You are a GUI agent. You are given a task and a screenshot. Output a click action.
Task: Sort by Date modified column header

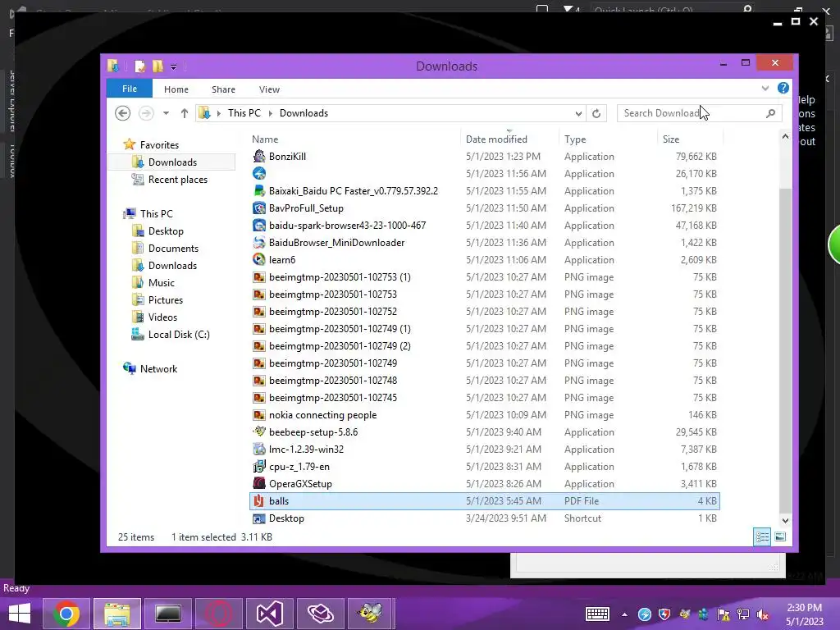coord(496,139)
